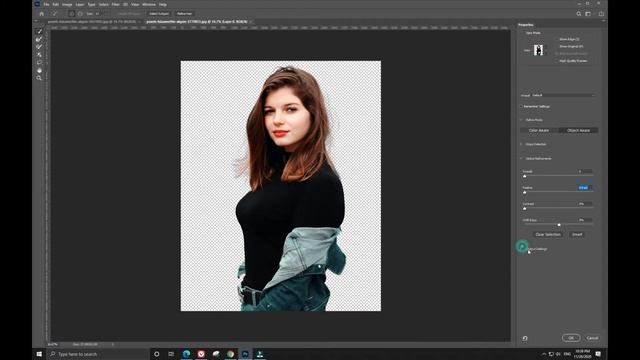The image size is (640, 360).
Task: Switch refine mode to Color Aware
Action: click(x=539, y=130)
